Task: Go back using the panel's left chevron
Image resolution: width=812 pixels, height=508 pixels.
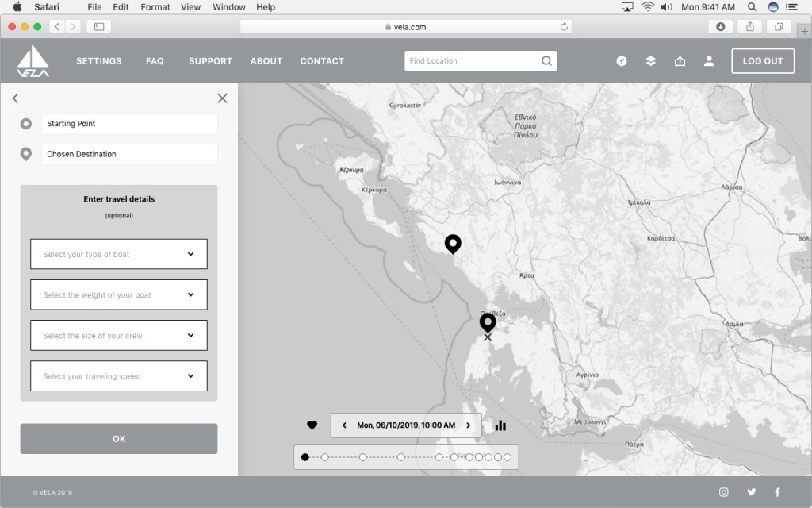Action: pos(16,98)
